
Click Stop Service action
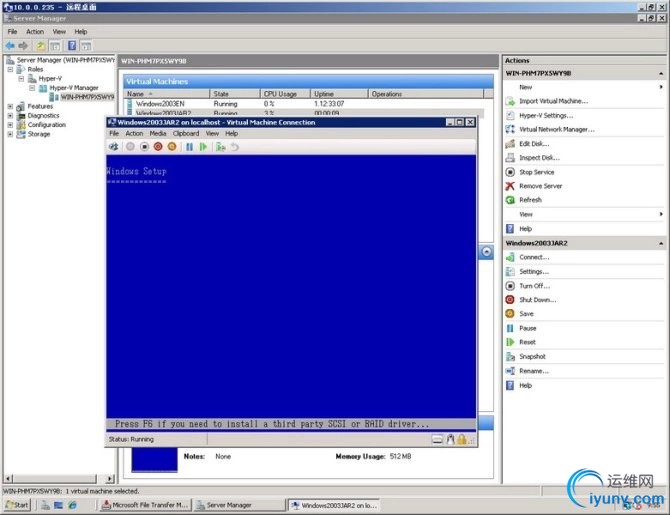click(536, 172)
